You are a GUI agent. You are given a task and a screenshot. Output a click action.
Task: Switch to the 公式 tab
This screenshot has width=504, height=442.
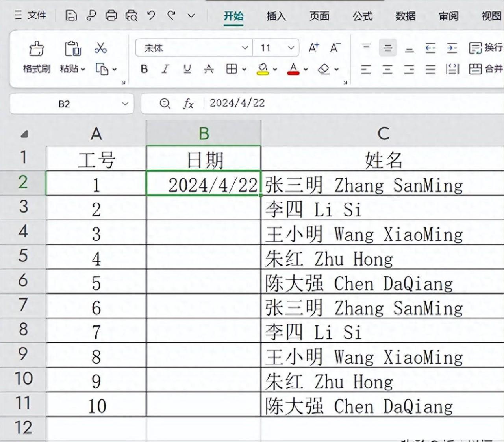click(x=362, y=16)
